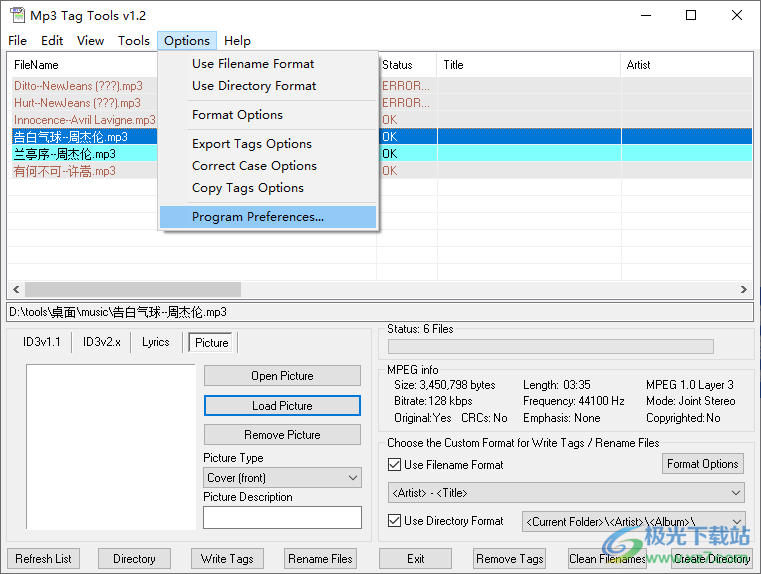
Task: Choose Use Filename Format menu entry
Action: (x=268, y=64)
